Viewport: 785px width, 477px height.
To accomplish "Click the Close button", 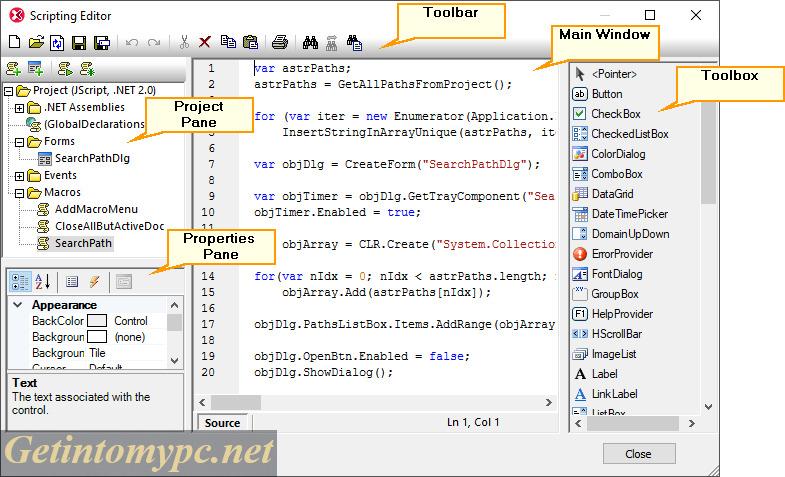I will [637, 453].
